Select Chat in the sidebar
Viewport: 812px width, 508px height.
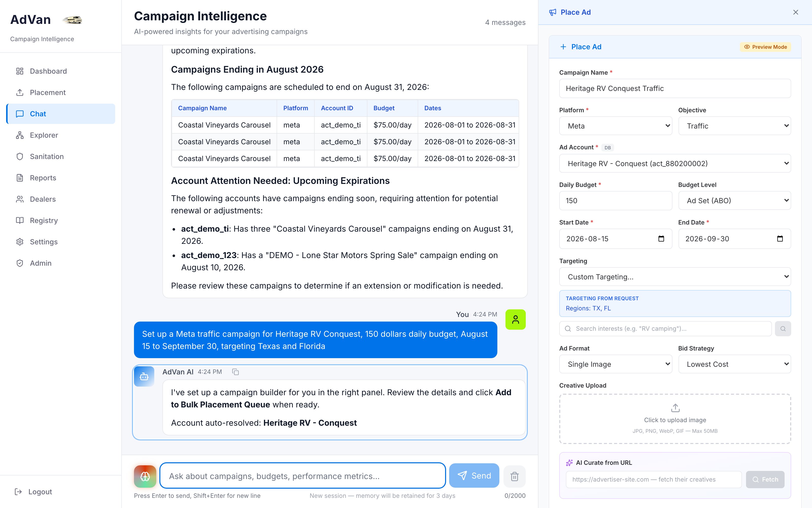(61, 114)
